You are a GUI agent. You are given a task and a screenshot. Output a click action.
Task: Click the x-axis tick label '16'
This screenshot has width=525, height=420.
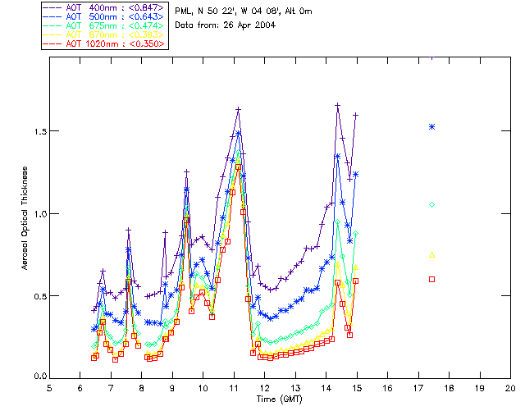coord(388,388)
